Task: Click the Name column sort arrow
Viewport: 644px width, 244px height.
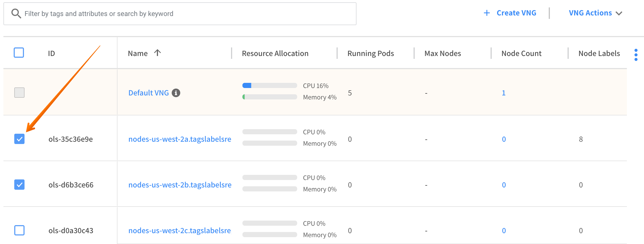Action: (157, 53)
